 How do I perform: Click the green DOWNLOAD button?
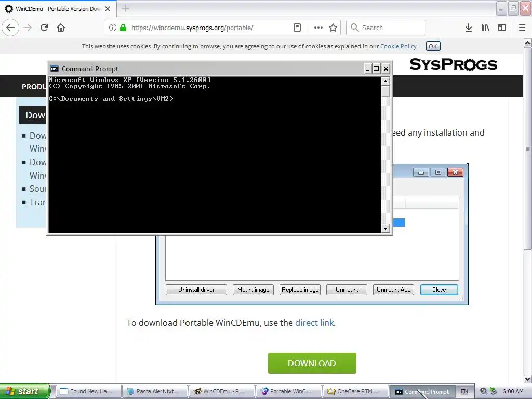click(x=312, y=363)
